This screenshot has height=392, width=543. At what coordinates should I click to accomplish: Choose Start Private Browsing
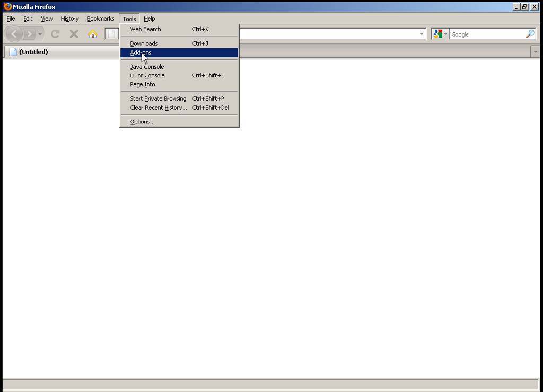point(179,99)
